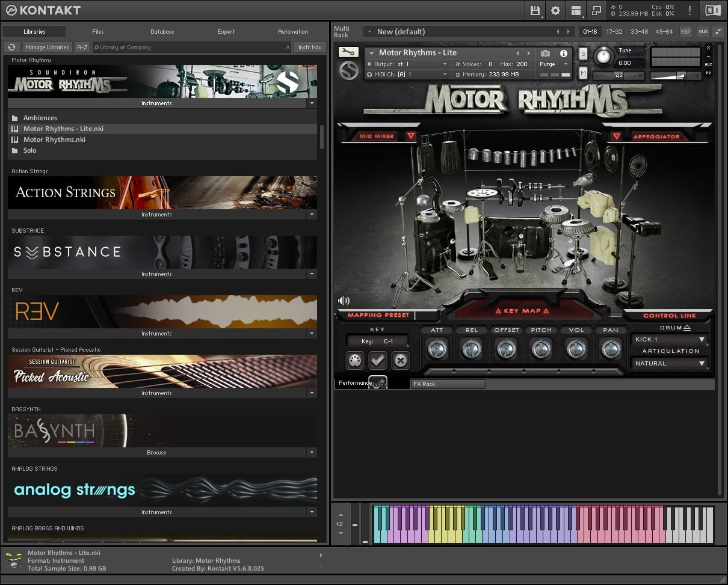Open the MIDI Ch dropdown

pyautogui.click(x=407, y=74)
